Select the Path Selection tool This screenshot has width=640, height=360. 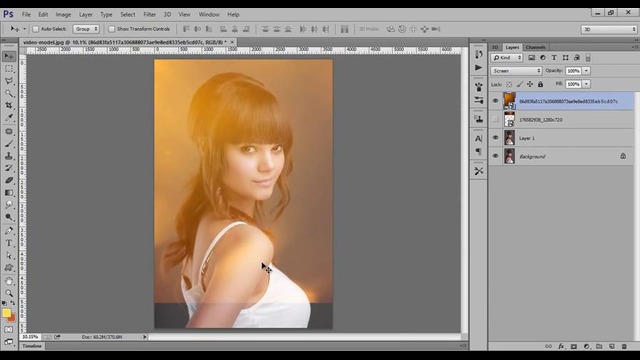click(9, 256)
